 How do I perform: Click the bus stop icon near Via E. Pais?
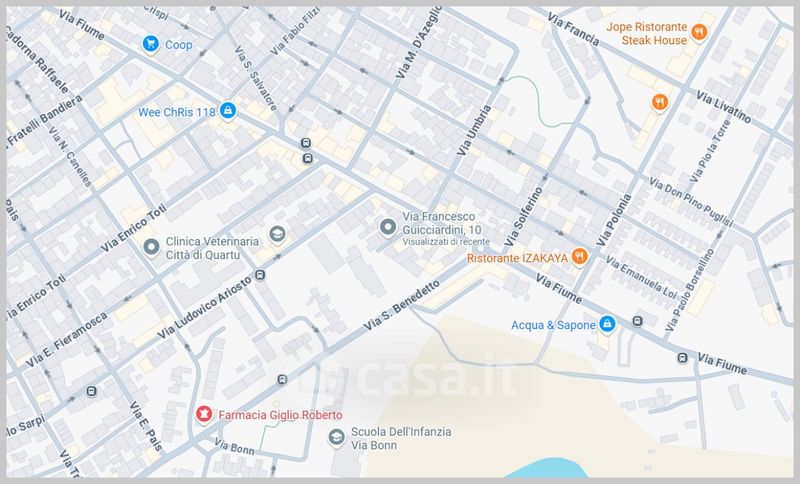[91, 392]
